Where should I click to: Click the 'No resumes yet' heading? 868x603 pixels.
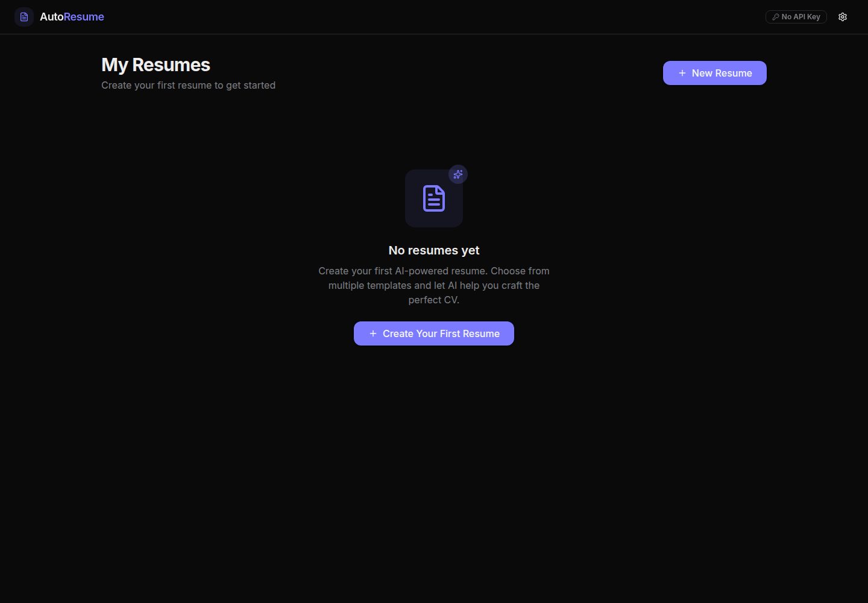click(x=434, y=250)
